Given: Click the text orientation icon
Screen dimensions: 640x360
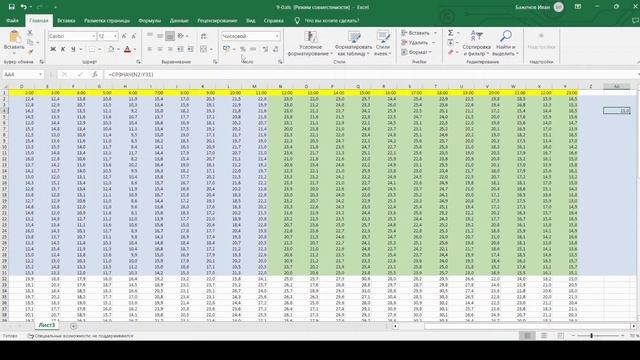Looking at the screenshot, I should [x=181, y=36].
